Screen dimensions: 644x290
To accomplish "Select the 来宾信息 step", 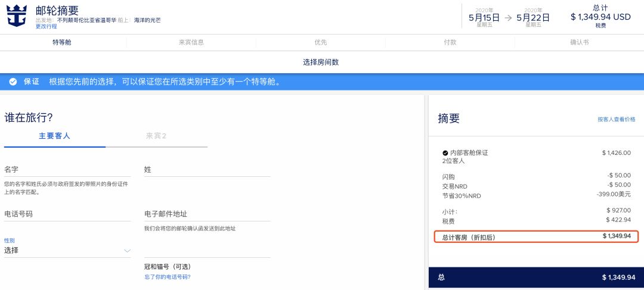I will point(191,42).
